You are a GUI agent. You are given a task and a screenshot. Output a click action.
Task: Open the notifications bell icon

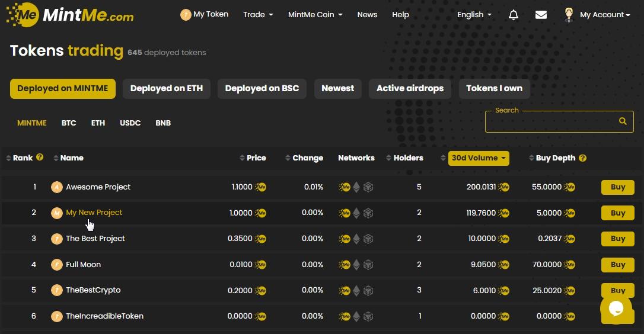click(x=514, y=15)
